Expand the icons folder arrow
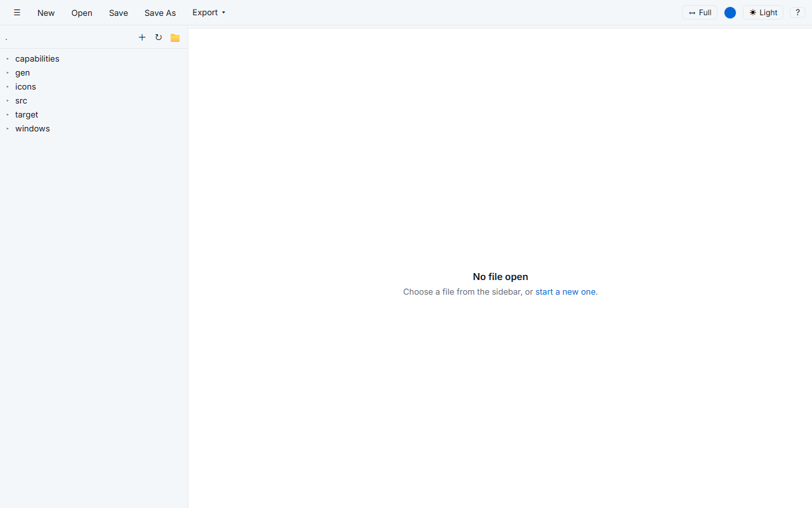 [8, 86]
